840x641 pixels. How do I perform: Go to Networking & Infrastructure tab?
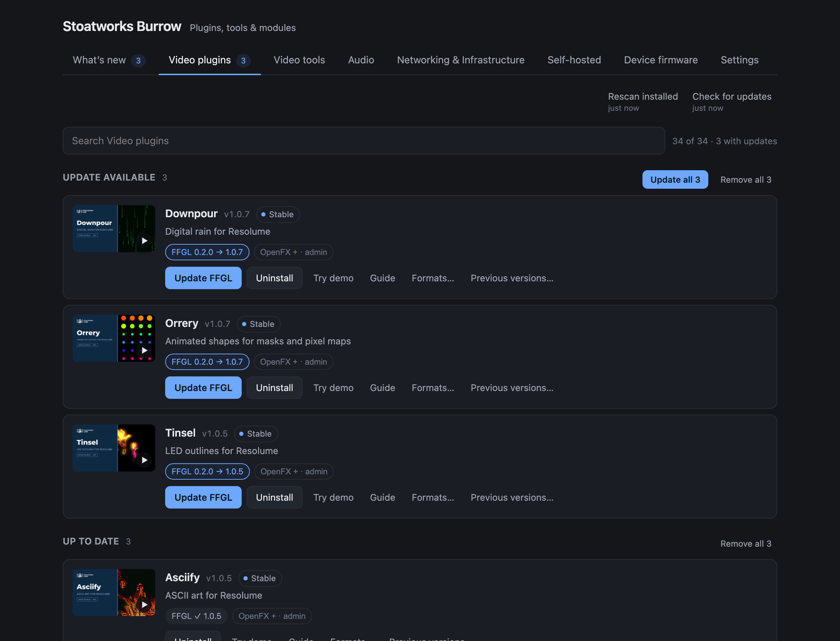coord(461,60)
